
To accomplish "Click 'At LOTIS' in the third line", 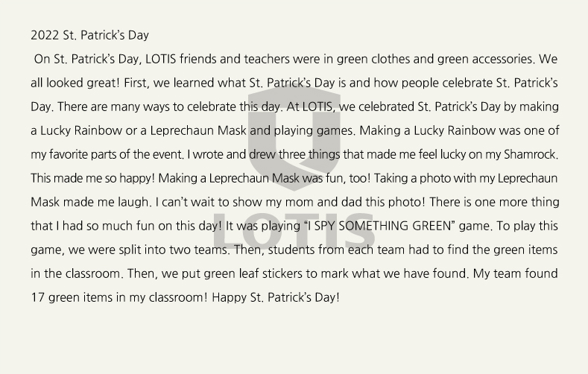I will click(309, 107).
